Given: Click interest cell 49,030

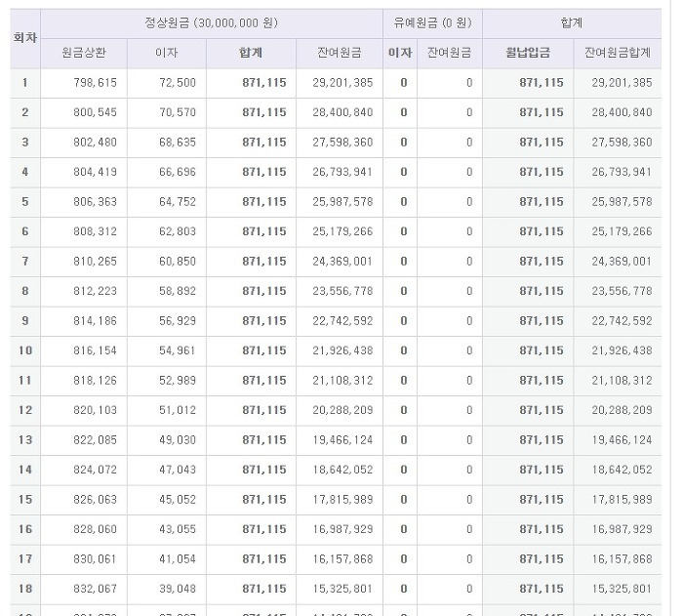Looking at the screenshot, I should (x=178, y=440).
